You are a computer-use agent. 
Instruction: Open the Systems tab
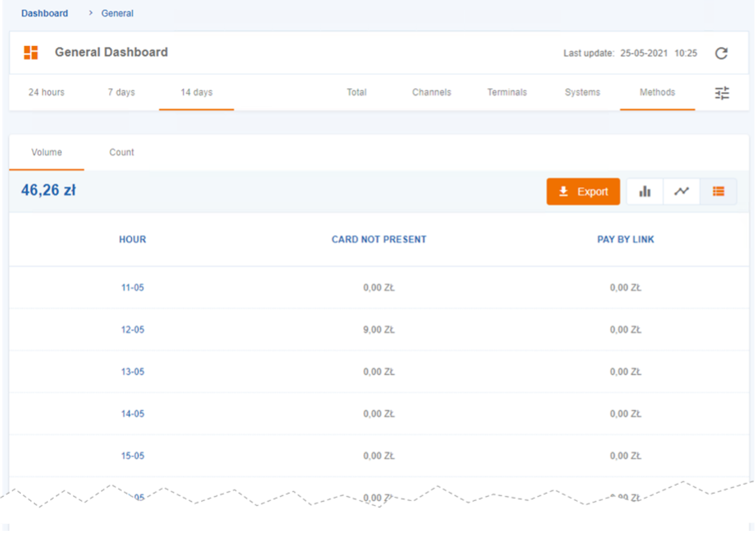(582, 93)
